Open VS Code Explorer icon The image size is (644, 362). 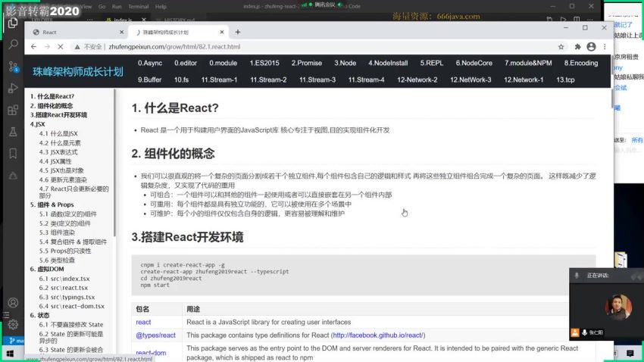[x=13, y=23]
